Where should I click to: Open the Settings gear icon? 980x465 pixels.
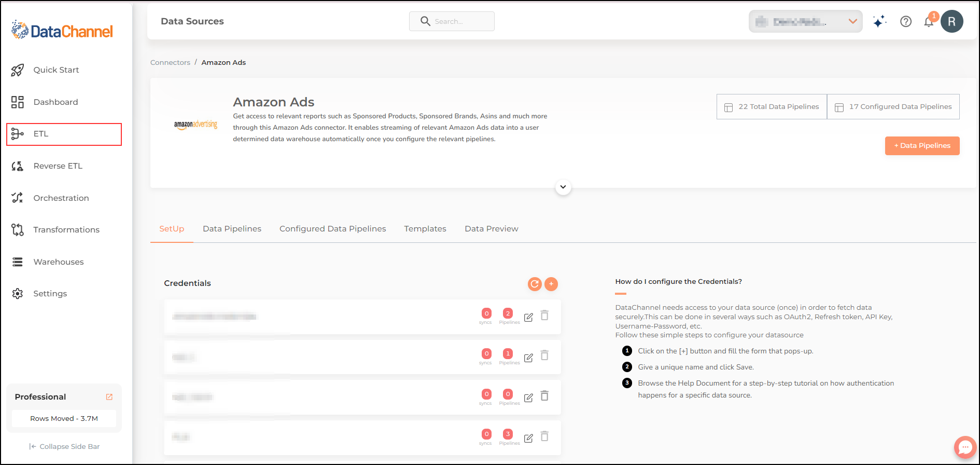pyautogui.click(x=18, y=294)
